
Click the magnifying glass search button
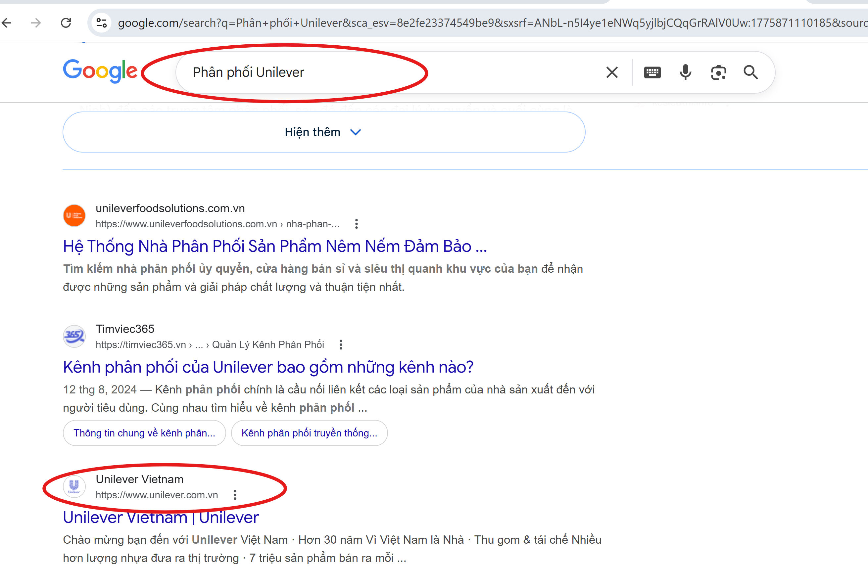coord(750,72)
